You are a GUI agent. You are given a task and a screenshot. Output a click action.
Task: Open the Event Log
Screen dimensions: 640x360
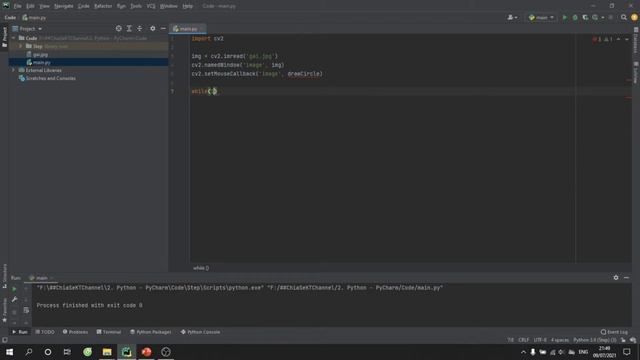tap(614, 332)
